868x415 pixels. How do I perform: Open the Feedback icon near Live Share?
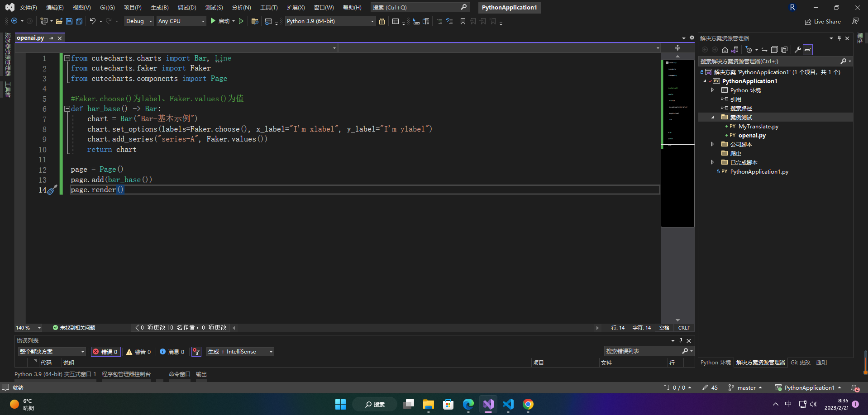click(x=855, y=21)
